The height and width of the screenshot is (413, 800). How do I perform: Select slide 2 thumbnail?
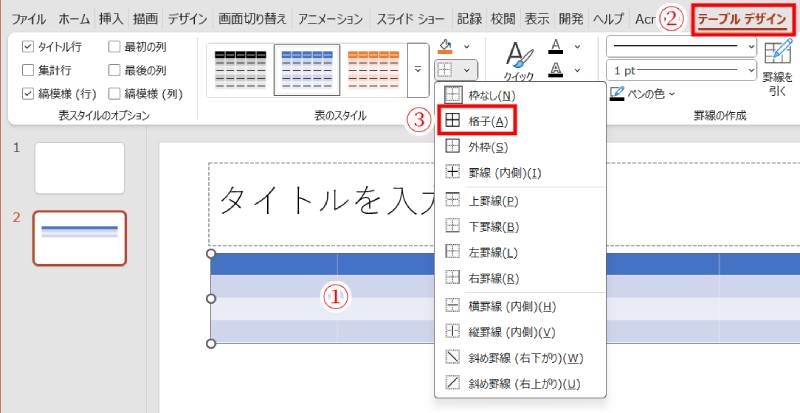[x=80, y=238]
